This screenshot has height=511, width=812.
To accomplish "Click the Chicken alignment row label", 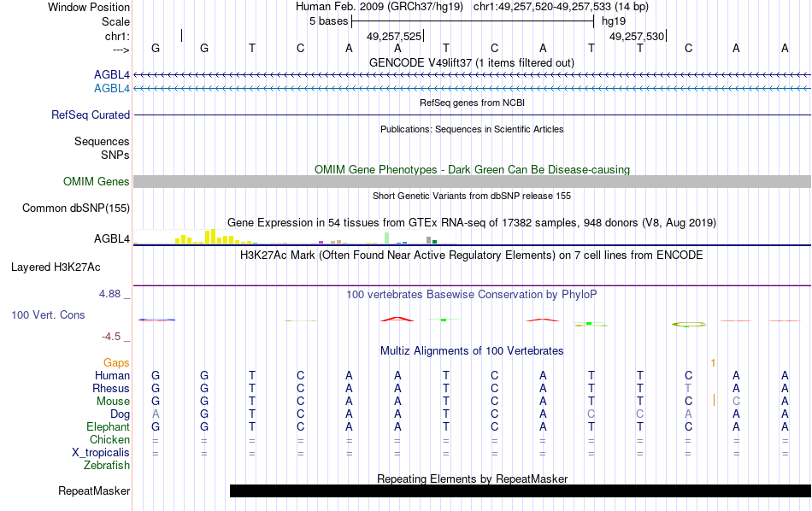I will [x=109, y=439].
